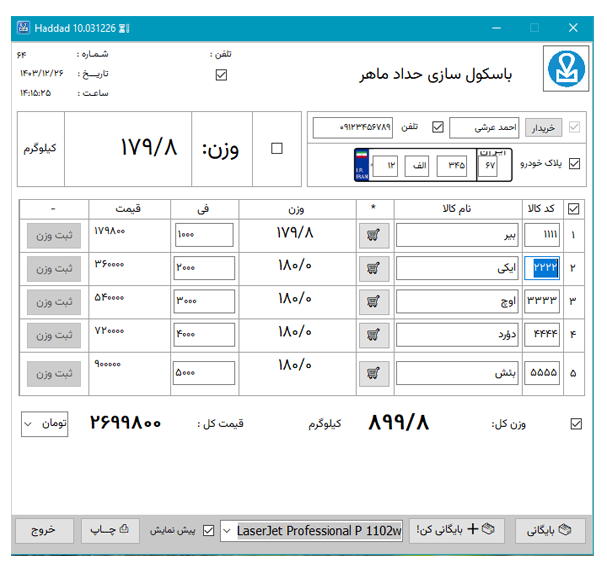Click the قیمت column header
The image size is (607, 578).
(x=128, y=209)
